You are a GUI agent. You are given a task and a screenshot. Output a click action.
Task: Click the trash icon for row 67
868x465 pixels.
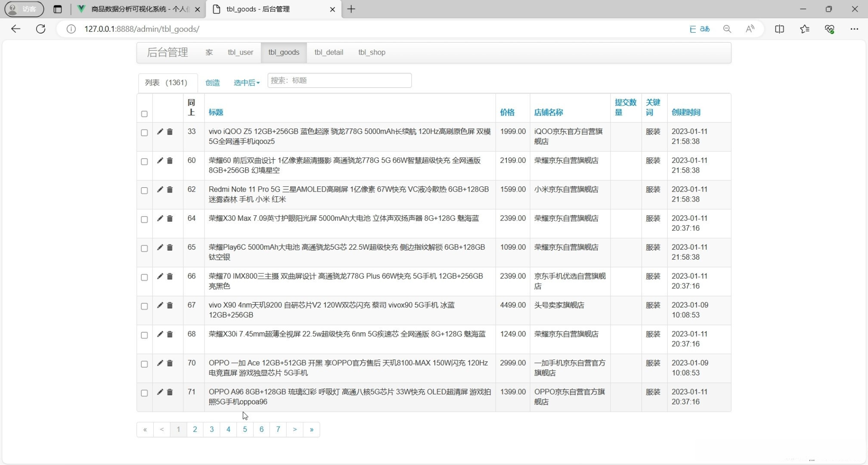tap(170, 305)
